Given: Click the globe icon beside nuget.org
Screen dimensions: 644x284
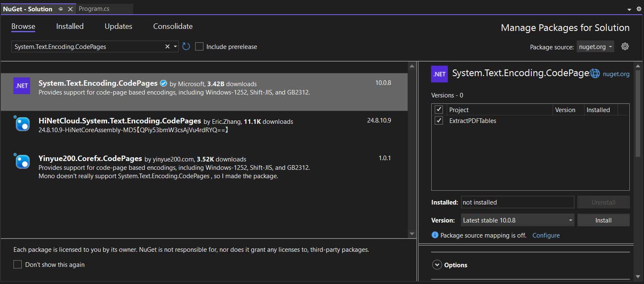Looking at the screenshot, I should [x=595, y=74].
